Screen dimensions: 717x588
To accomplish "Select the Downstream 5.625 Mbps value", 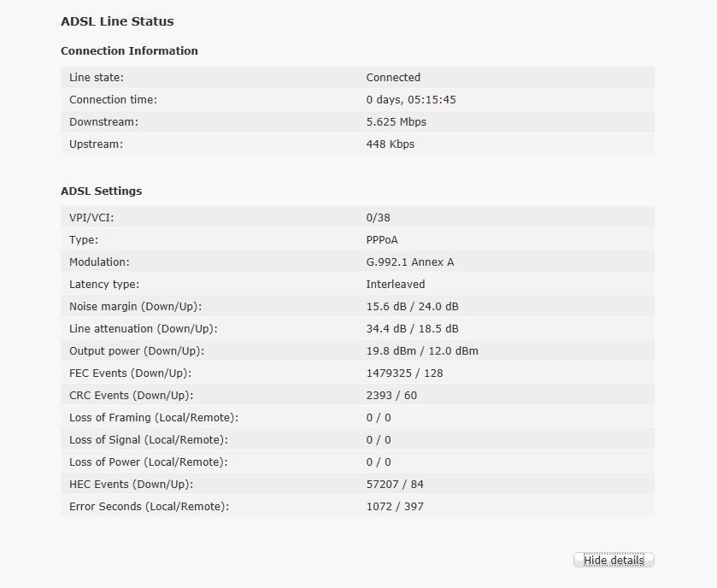I will (397, 122).
